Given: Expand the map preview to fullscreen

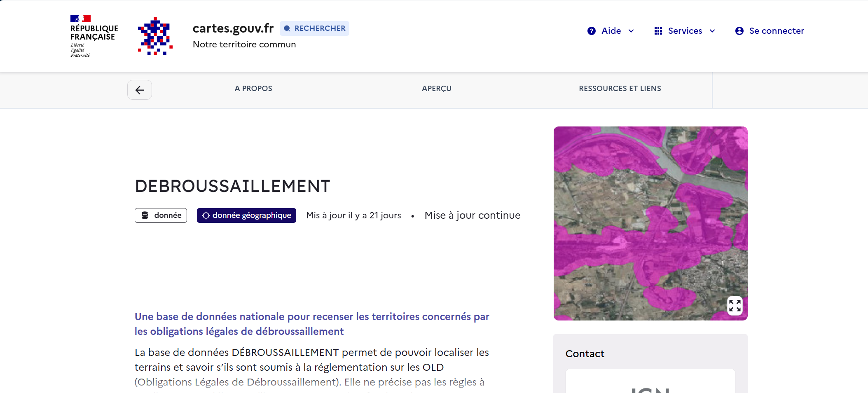Looking at the screenshot, I should pyautogui.click(x=735, y=306).
